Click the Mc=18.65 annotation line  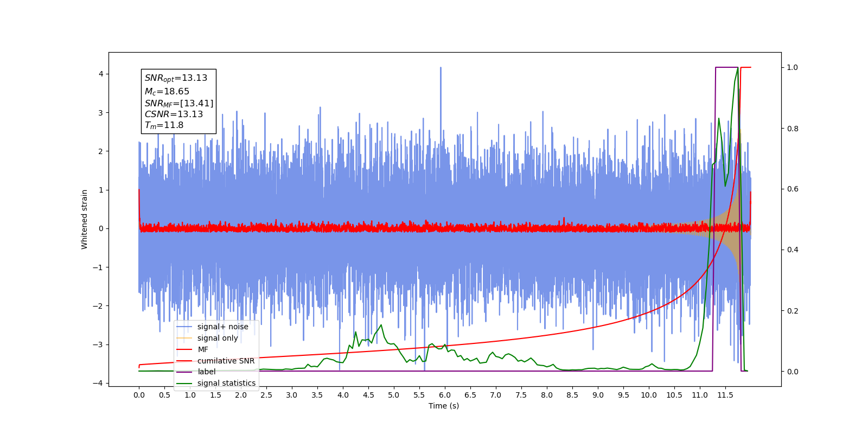(167, 92)
